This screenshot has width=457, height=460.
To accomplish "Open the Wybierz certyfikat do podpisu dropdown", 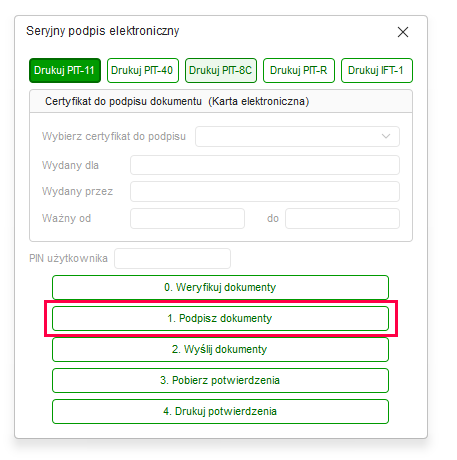I will (297, 136).
